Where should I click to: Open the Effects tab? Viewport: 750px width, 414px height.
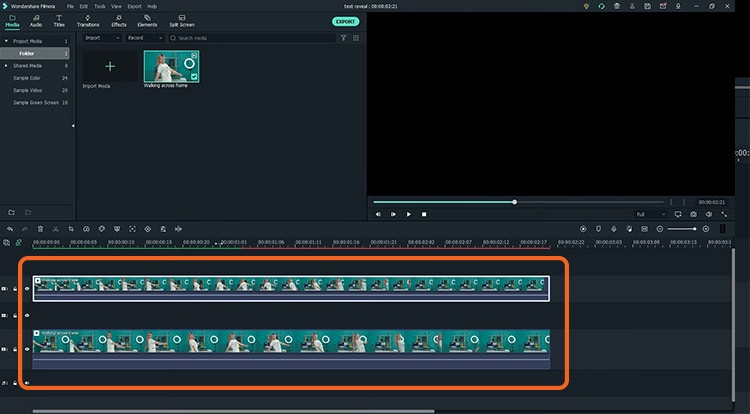point(119,21)
